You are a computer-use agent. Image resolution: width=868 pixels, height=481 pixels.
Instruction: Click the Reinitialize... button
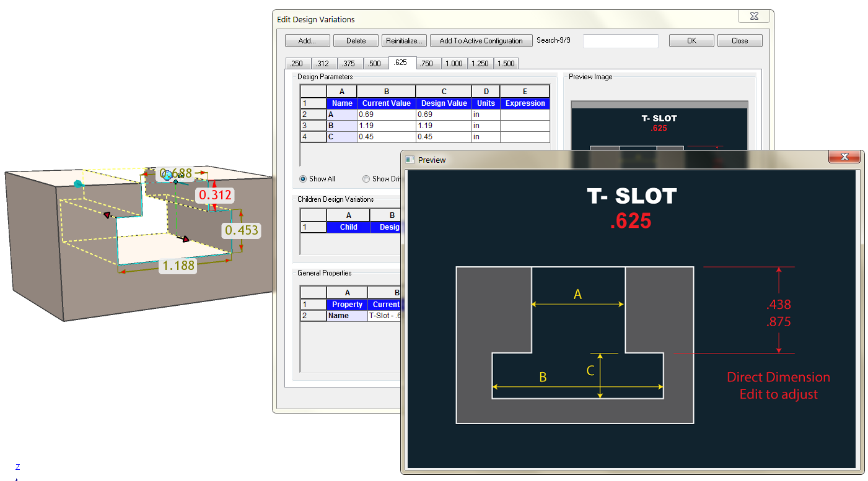pyautogui.click(x=403, y=41)
